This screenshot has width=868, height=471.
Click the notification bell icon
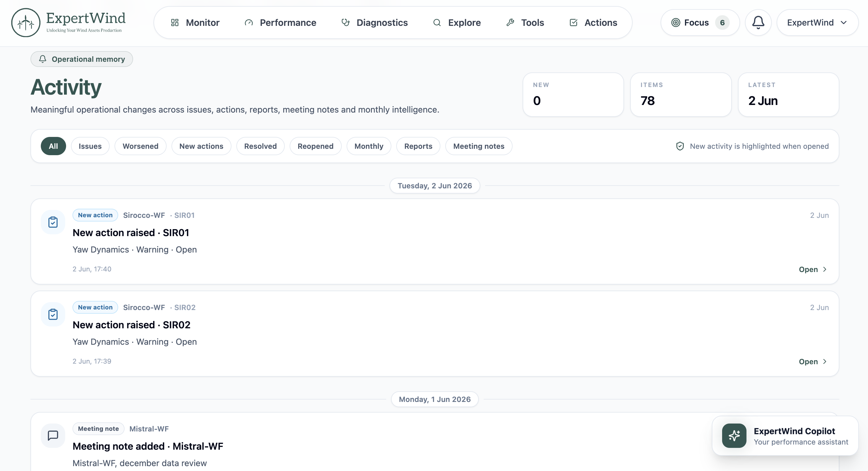(x=758, y=23)
